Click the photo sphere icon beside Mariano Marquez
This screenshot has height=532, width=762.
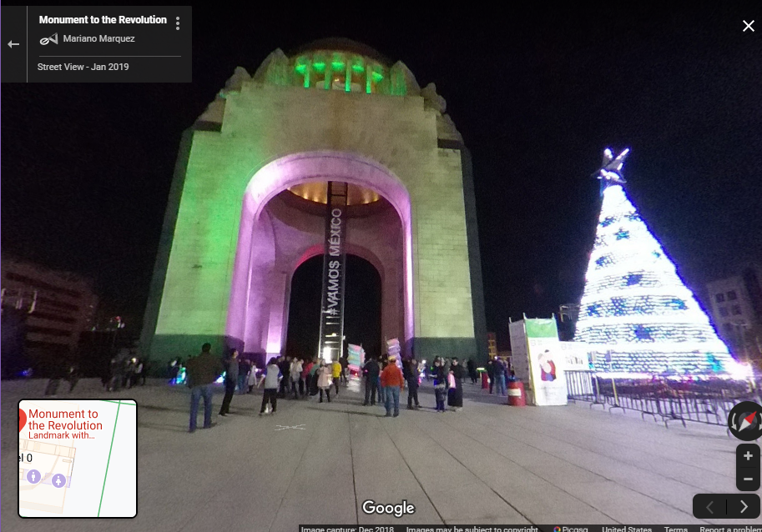[48, 39]
